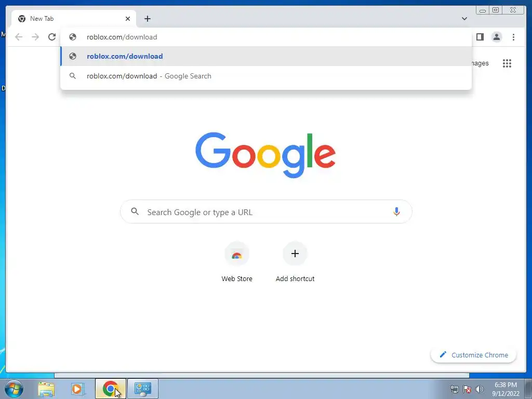Open the Chrome three-dot menu
This screenshot has width=532, height=399.
point(513,37)
